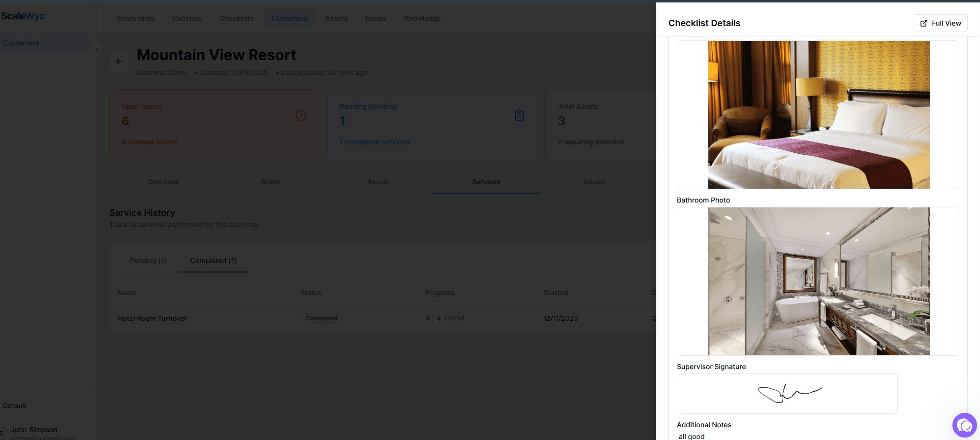The image size is (980, 440).
Task: View the bedroom photo thumbnail
Action: click(x=819, y=115)
